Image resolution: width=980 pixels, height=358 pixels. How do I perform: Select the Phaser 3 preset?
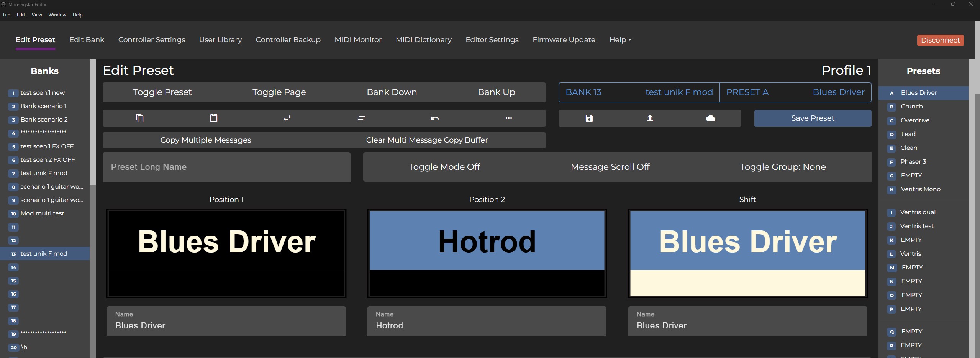point(923,162)
